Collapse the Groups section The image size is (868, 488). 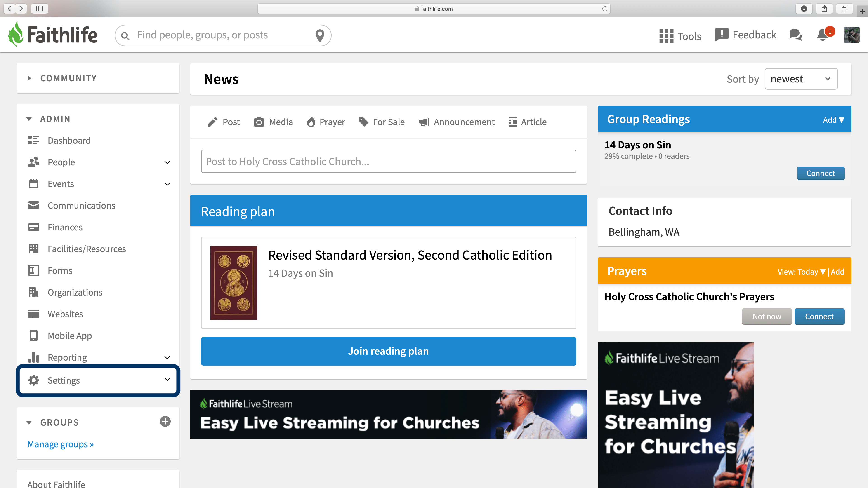click(x=29, y=423)
